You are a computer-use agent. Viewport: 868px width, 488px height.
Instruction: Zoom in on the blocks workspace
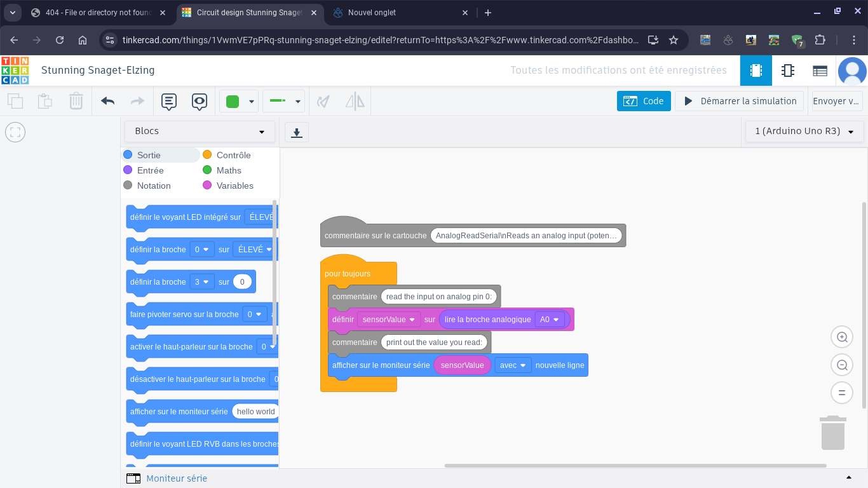842,337
